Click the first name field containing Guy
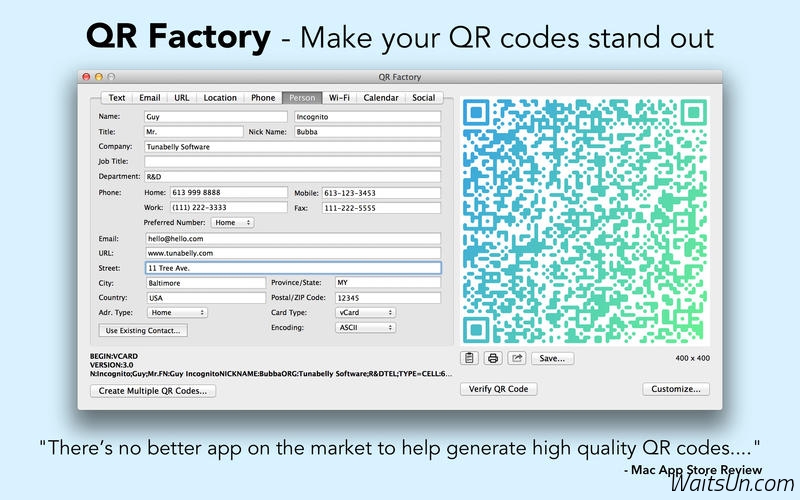This screenshot has height=500, width=800. click(x=216, y=117)
